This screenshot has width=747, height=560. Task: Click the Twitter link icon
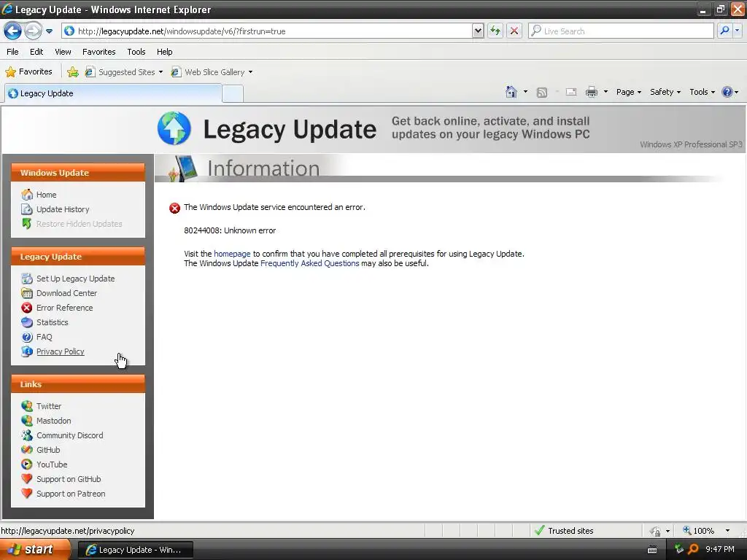27,406
